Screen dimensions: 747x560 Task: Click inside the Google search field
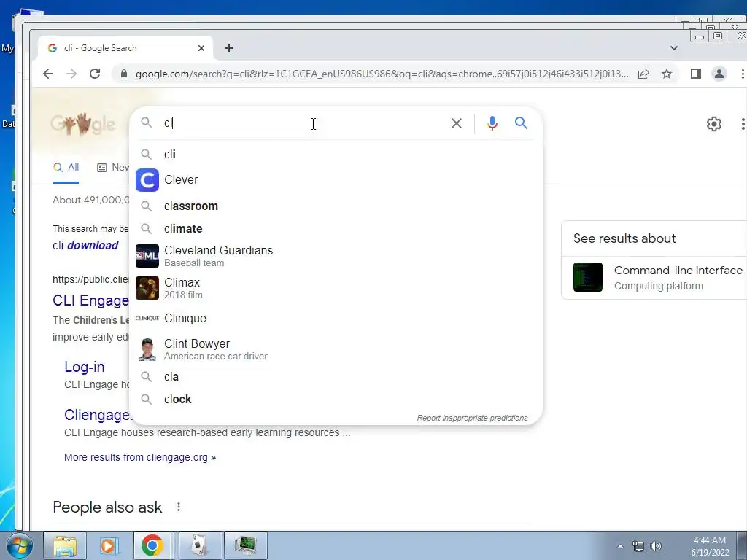pyautogui.click(x=305, y=123)
